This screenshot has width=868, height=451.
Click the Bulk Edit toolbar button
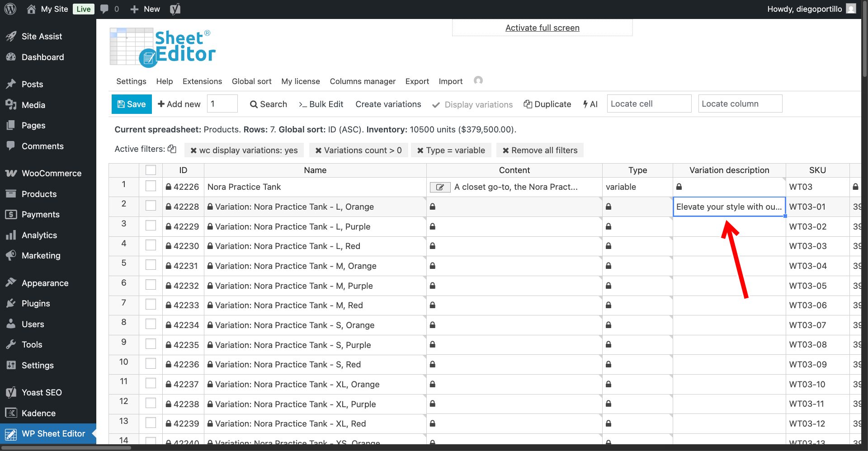pyautogui.click(x=321, y=104)
